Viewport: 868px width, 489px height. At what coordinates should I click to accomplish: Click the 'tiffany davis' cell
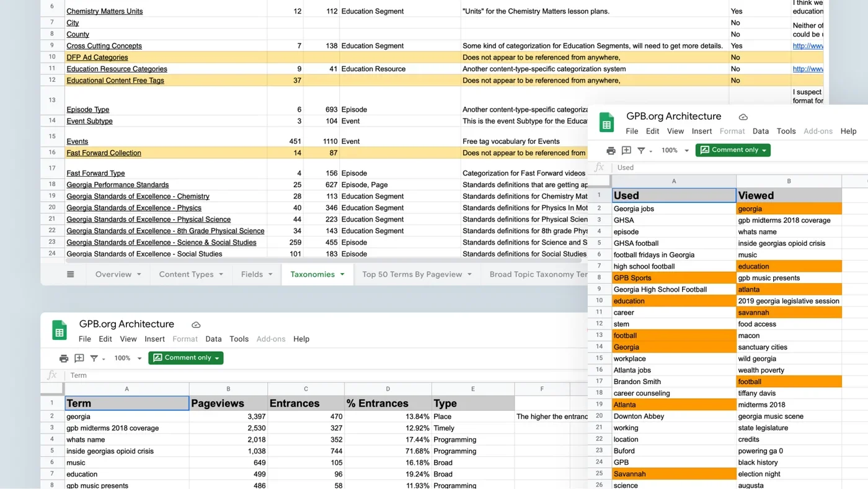[789, 393]
